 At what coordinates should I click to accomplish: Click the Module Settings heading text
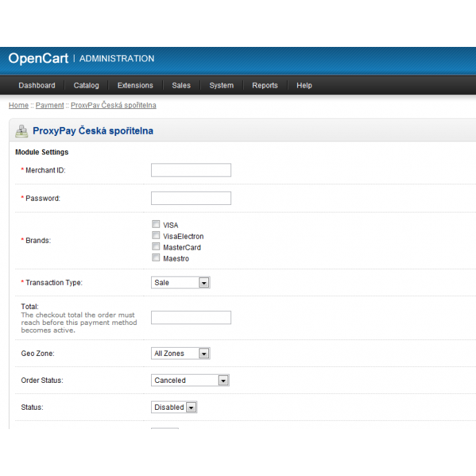42,152
